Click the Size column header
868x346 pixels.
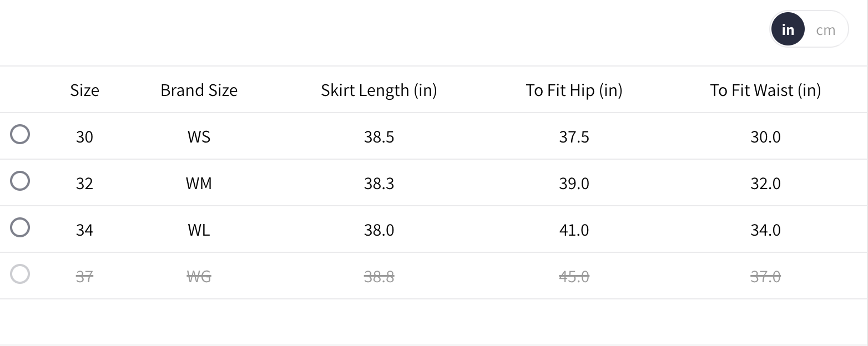[84, 90]
